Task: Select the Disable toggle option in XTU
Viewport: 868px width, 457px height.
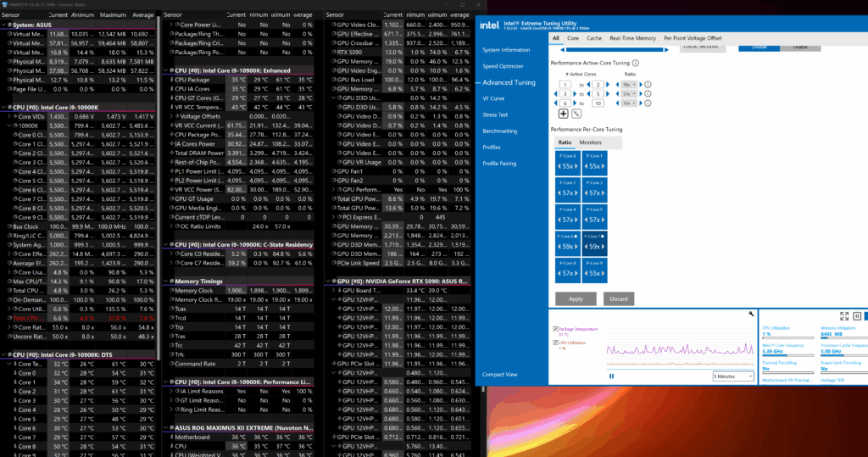Action: [759, 47]
